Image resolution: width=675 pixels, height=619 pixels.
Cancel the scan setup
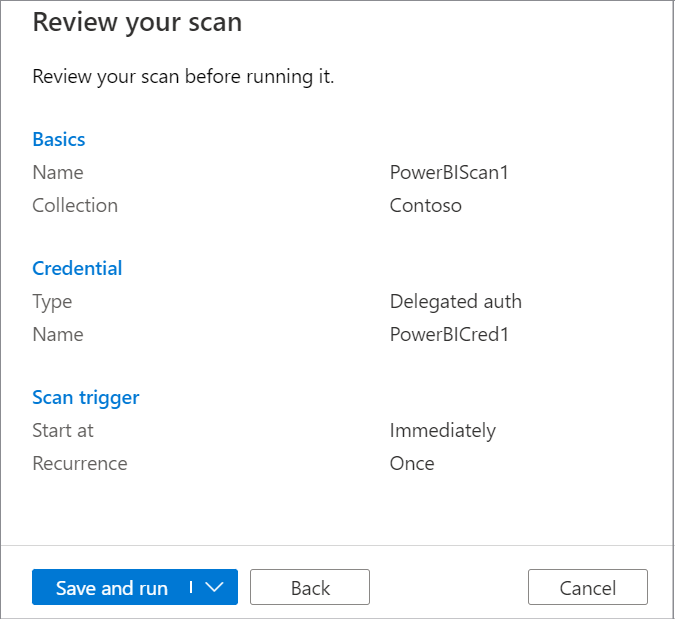587,588
